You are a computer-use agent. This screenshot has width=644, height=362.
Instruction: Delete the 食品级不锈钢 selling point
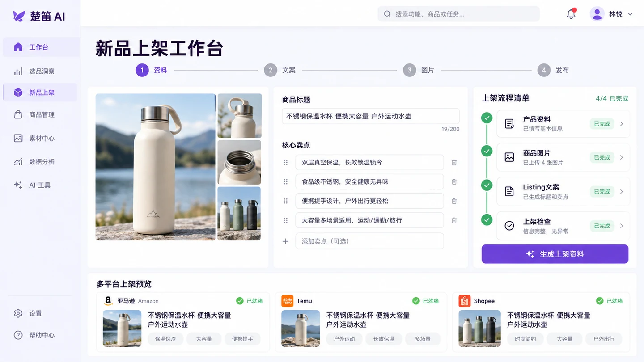click(x=454, y=182)
